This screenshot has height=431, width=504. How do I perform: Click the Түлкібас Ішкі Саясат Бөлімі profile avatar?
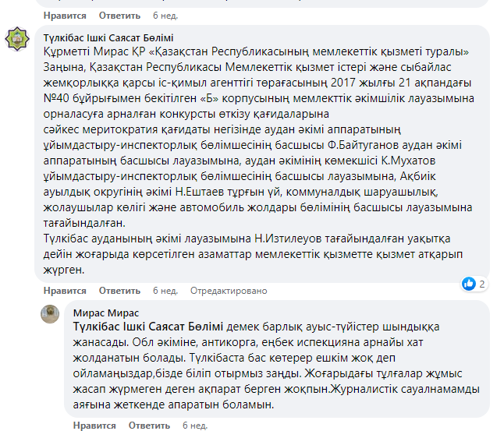tap(20, 38)
